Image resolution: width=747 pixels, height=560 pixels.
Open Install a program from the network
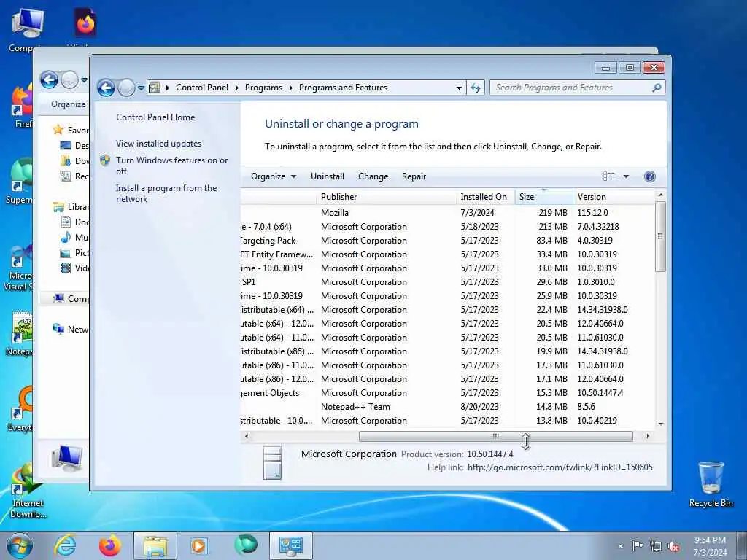pos(166,193)
